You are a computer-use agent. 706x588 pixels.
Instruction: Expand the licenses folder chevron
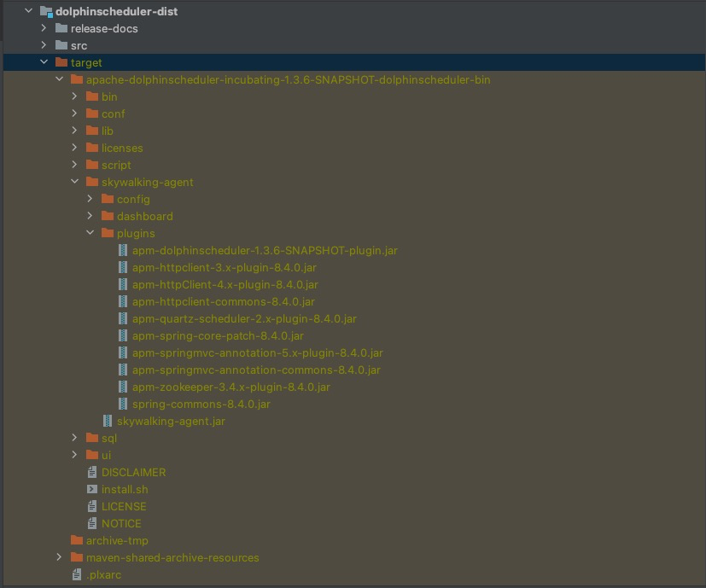pos(74,148)
